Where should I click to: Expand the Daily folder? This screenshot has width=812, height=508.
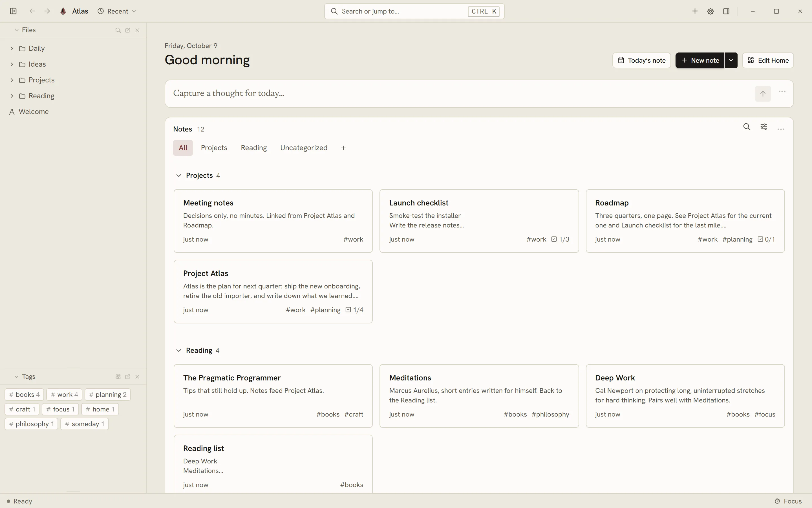click(12, 48)
